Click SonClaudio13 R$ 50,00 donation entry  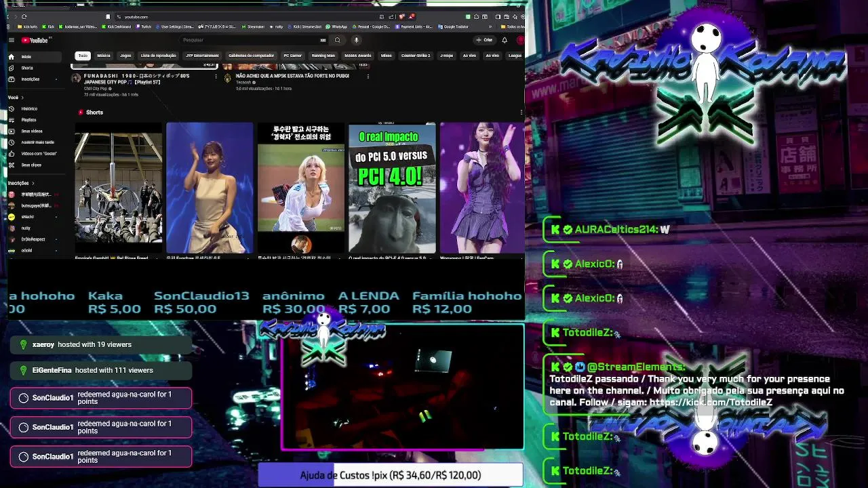(201, 302)
